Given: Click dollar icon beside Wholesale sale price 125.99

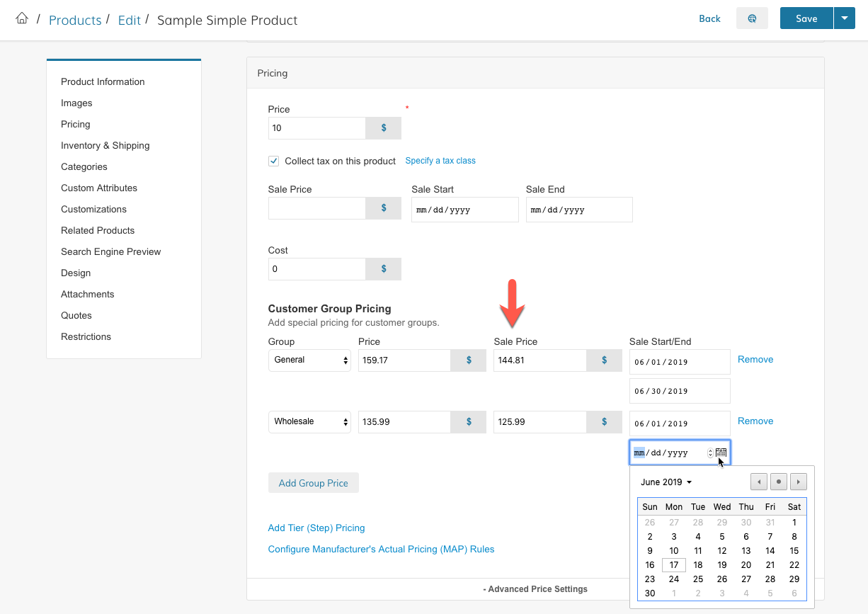Looking at the screenshot, I should point(604,422).
